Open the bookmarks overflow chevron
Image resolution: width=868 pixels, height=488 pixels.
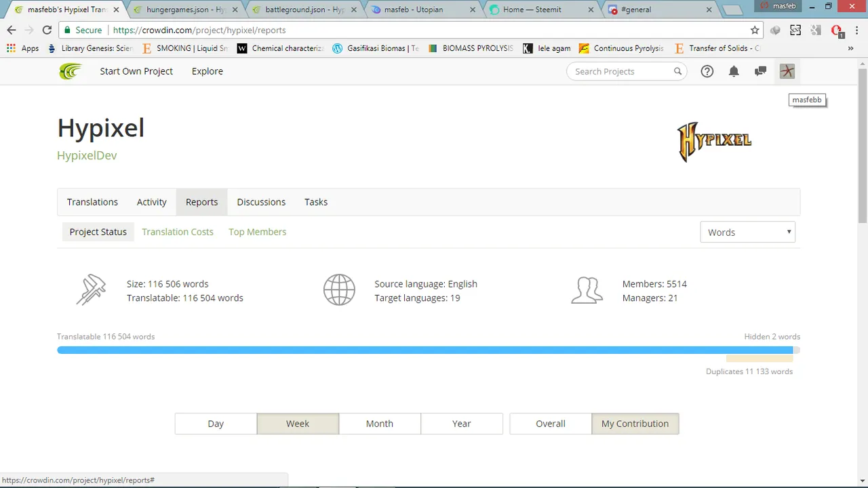pyautogui.click(x=850, y=48)
